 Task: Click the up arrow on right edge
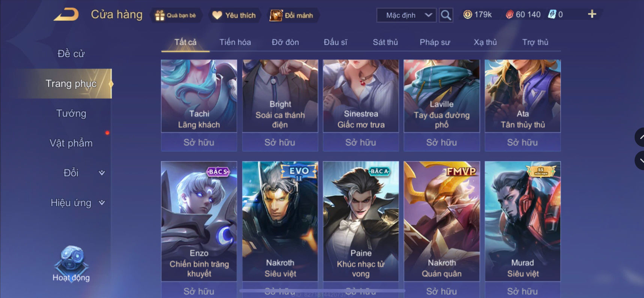[639, 137]
